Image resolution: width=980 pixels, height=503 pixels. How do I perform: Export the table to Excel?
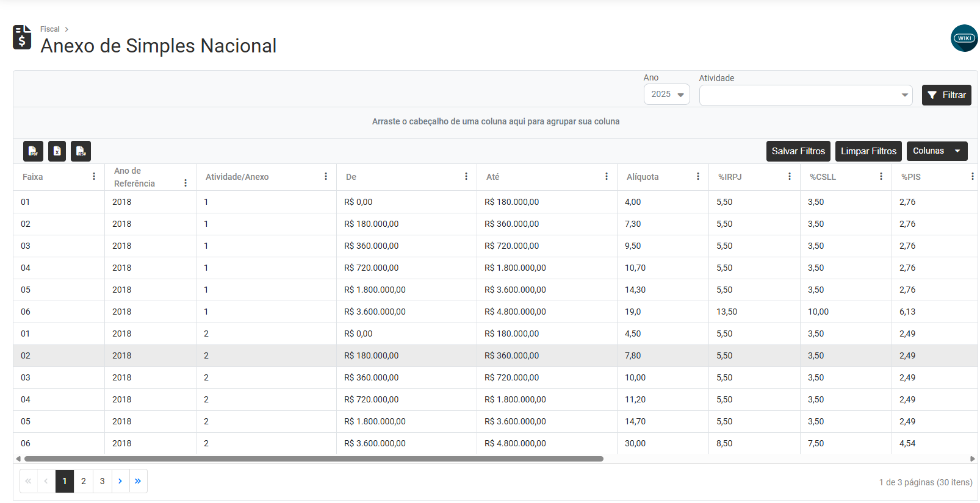pyautogui.click(x=57, y=151)
